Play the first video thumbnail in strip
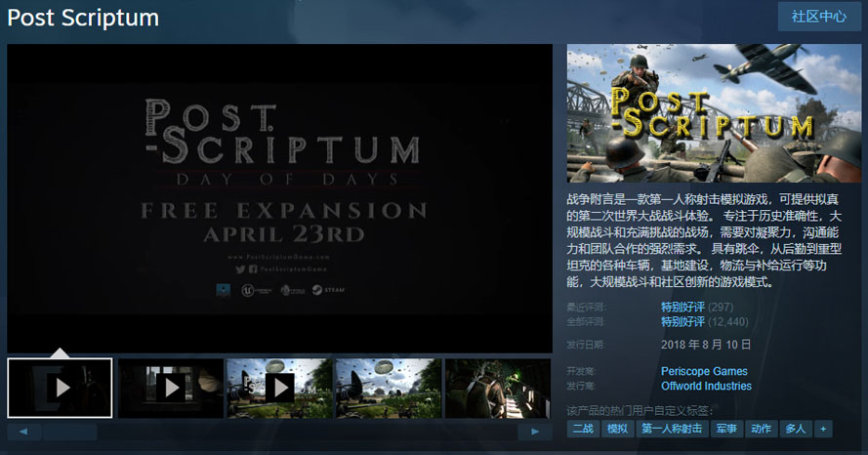Image resolution: width=868 pixels, height=455 pixels. [60, 388]
